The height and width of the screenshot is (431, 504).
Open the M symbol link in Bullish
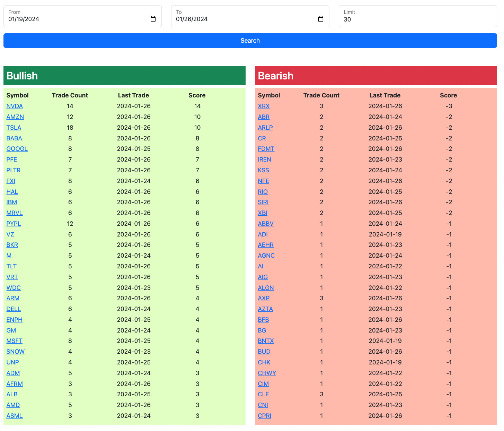(x=9, y=256)
